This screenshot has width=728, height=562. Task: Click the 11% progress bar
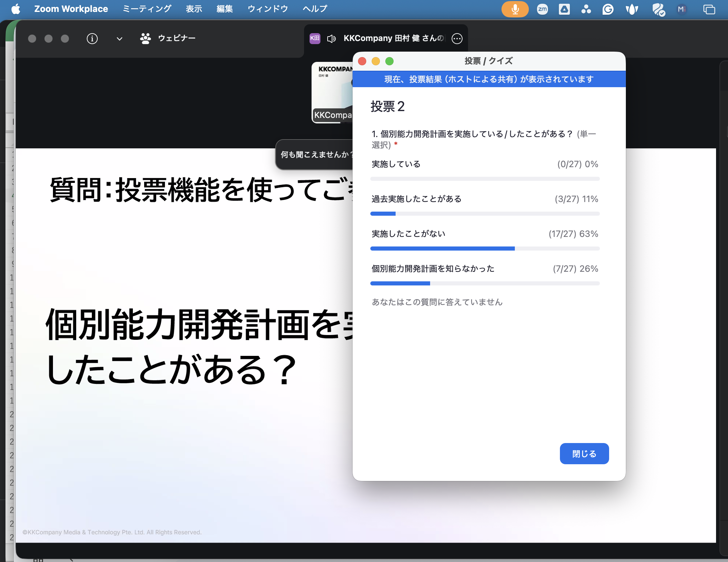point(485,214)
